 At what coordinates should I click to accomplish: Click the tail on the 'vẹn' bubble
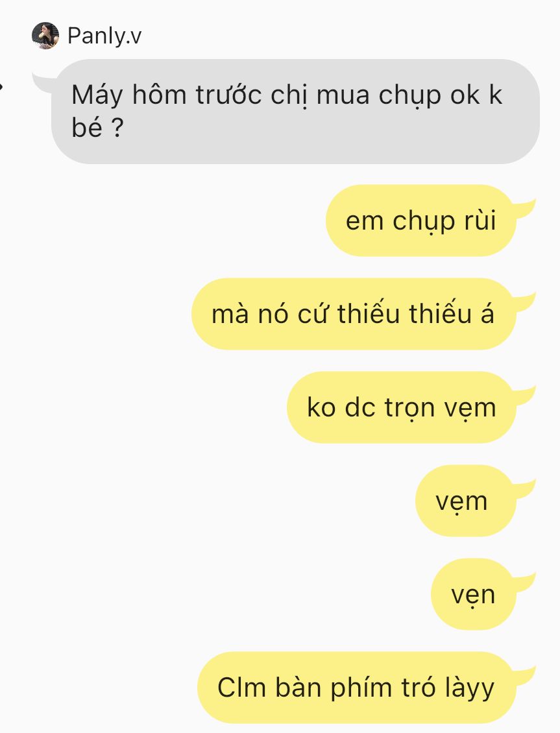coord(524,583)
